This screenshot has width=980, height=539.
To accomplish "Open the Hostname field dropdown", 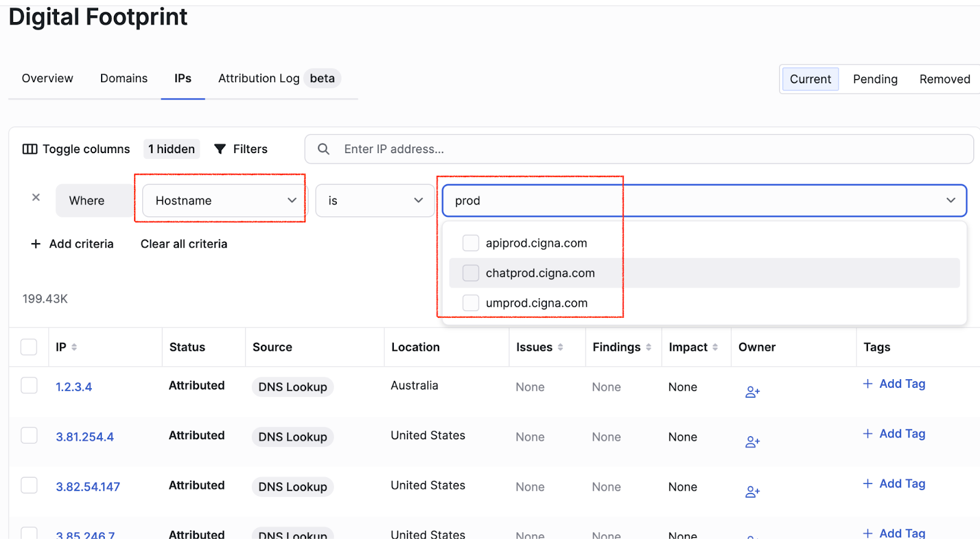I will point(224,200).
